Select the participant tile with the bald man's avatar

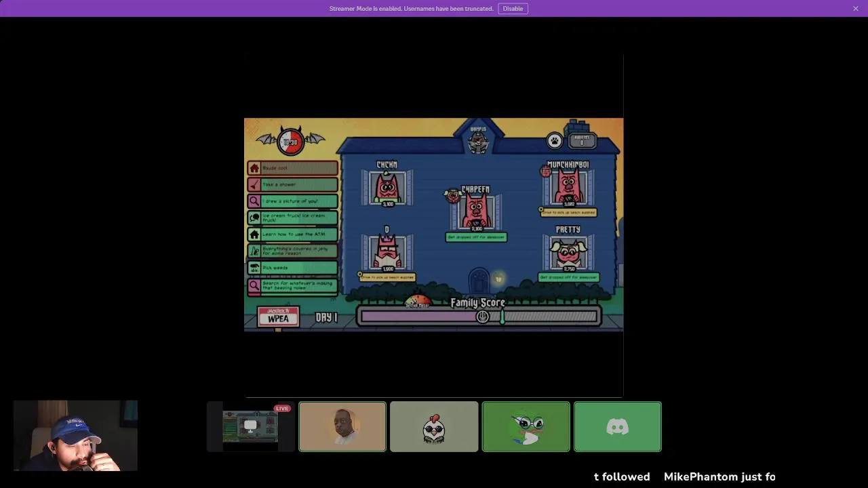pos(342,426)
